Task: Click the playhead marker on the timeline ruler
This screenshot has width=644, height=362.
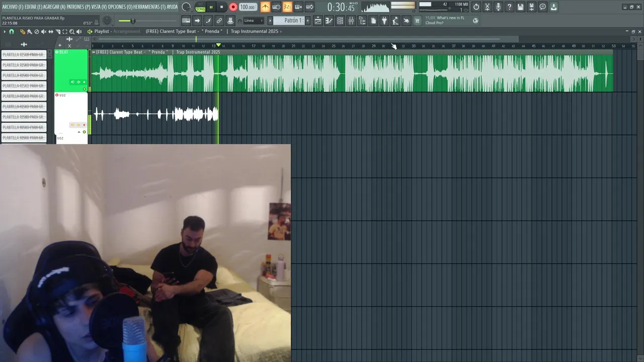Action: 218,46
